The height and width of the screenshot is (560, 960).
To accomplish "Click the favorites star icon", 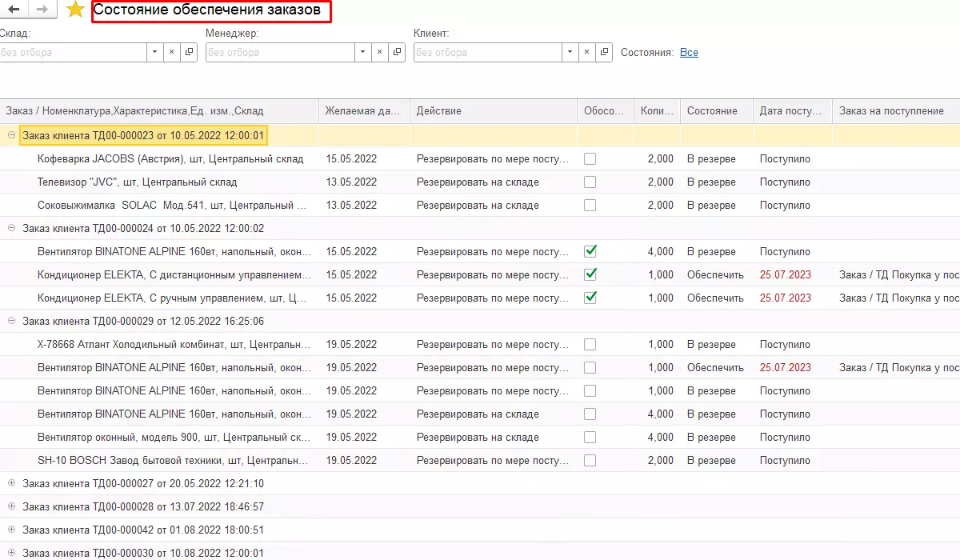I will [x=75, y=10].
